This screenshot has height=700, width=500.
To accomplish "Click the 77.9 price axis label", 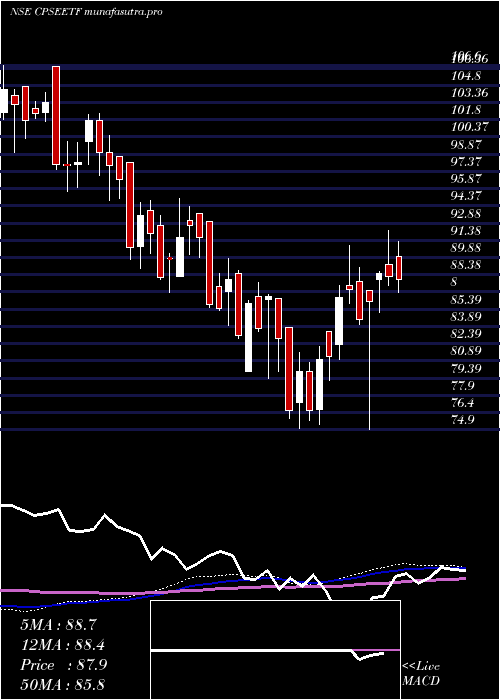I will coord(462,385).
